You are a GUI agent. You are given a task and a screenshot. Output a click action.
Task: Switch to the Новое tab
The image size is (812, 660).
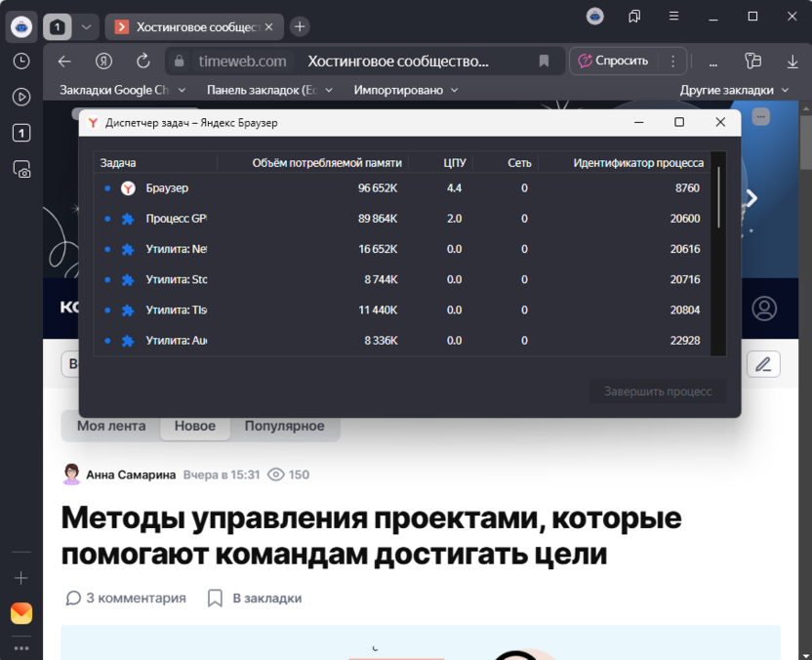point(195,426)
